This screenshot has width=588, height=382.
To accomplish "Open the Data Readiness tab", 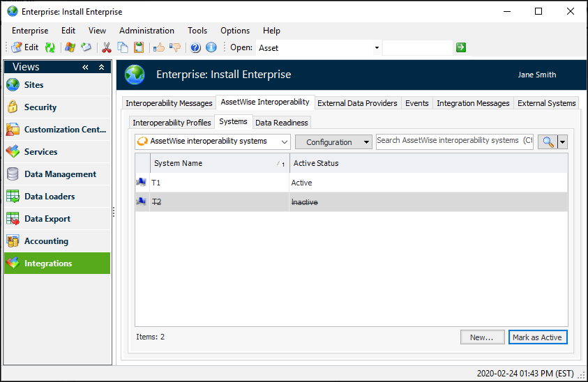I will coord(281,123).
